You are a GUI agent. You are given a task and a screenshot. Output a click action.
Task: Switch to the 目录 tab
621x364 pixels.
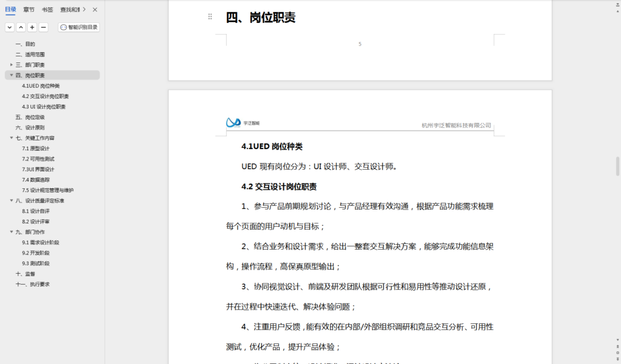tap(10, 10)
